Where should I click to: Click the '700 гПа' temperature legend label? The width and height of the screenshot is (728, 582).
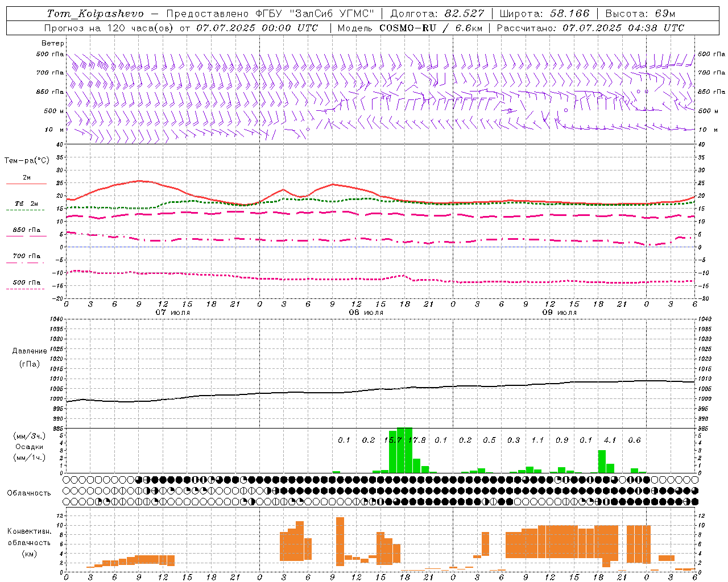[27, 256]
